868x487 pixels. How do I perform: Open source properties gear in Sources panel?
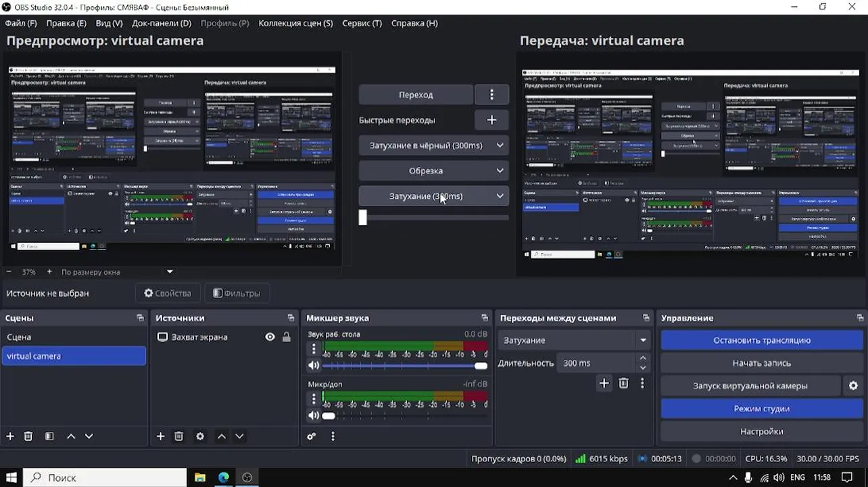pyautogui.click(x=200, y=436)
